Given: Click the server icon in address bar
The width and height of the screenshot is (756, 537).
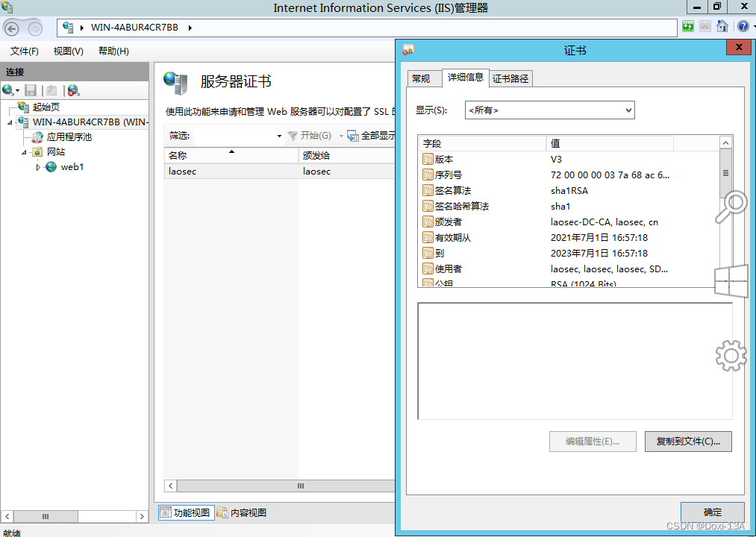Looking at the screenshot, I should [x=68, y=28].
